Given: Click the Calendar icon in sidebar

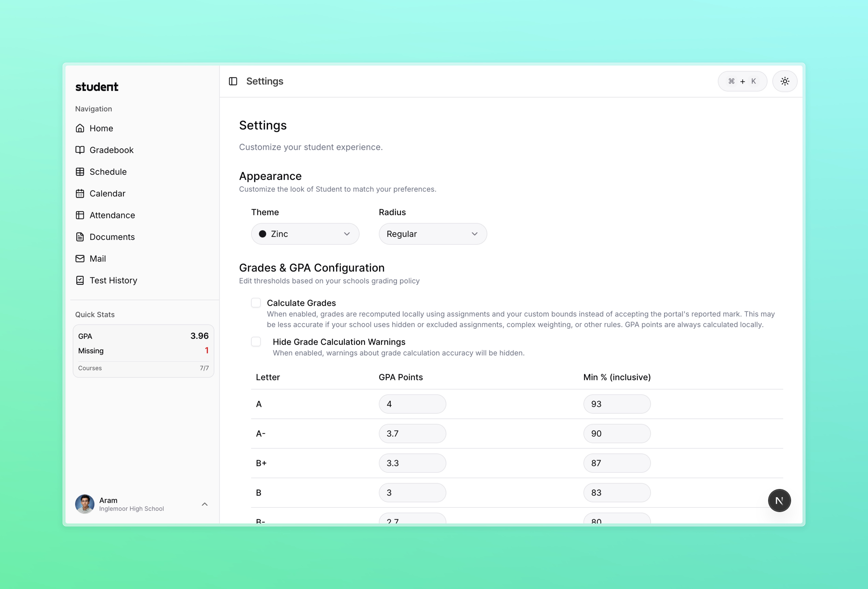Looking at the screenshot, I should [x=80, y=194].
